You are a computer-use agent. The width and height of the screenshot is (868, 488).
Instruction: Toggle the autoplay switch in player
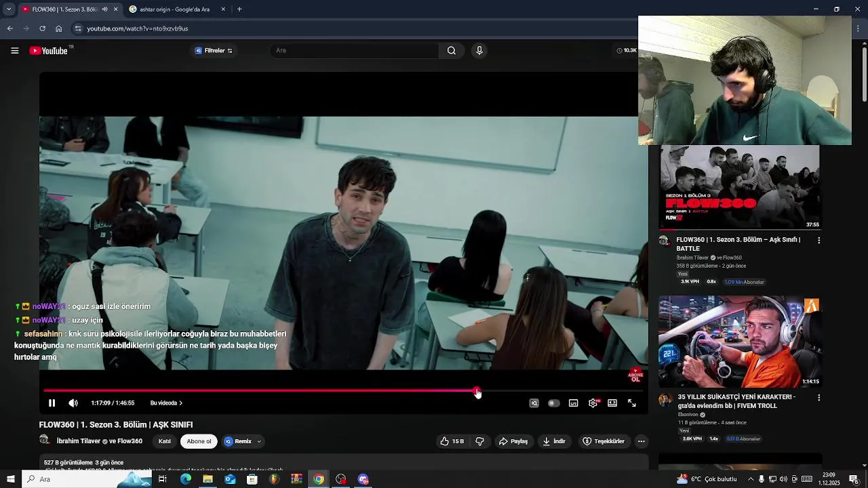click(x=553, y=403)
